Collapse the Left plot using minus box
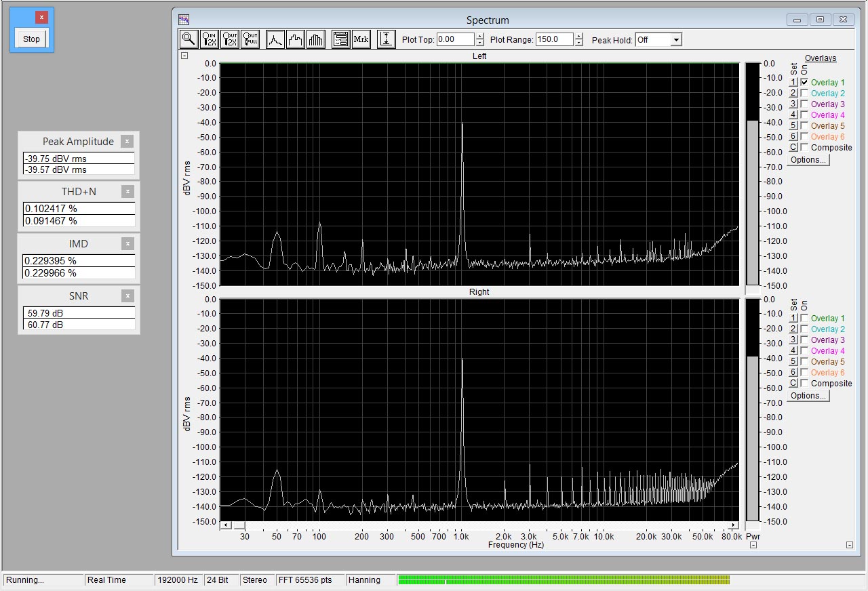This screenshot has width=868, height=591. click(x=184, y=56)
